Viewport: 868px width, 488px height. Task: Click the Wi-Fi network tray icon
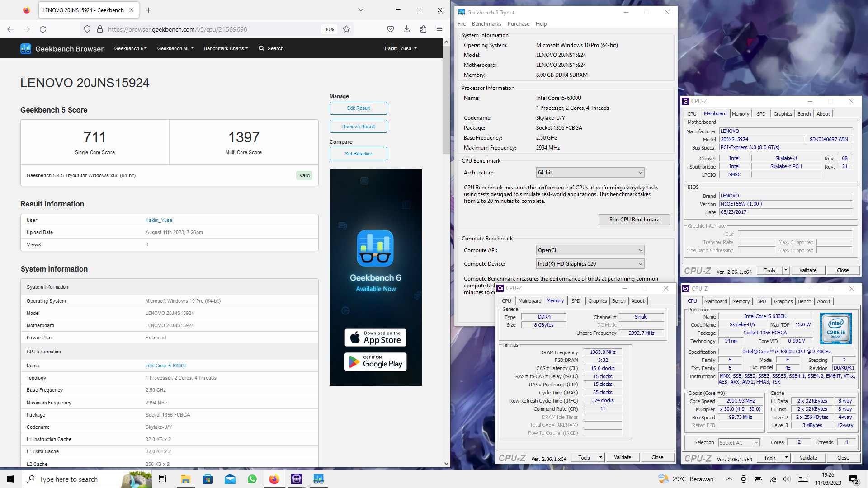click(774, 479)
